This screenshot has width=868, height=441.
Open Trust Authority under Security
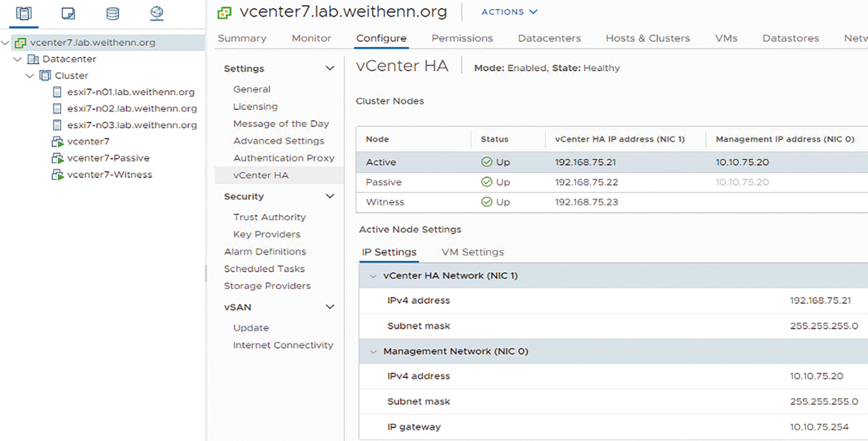coord(270,217)
